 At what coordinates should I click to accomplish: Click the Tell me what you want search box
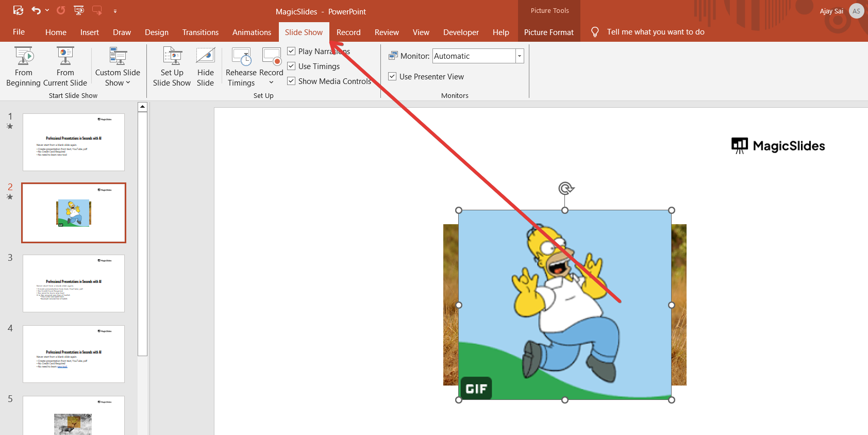point(656,32)
